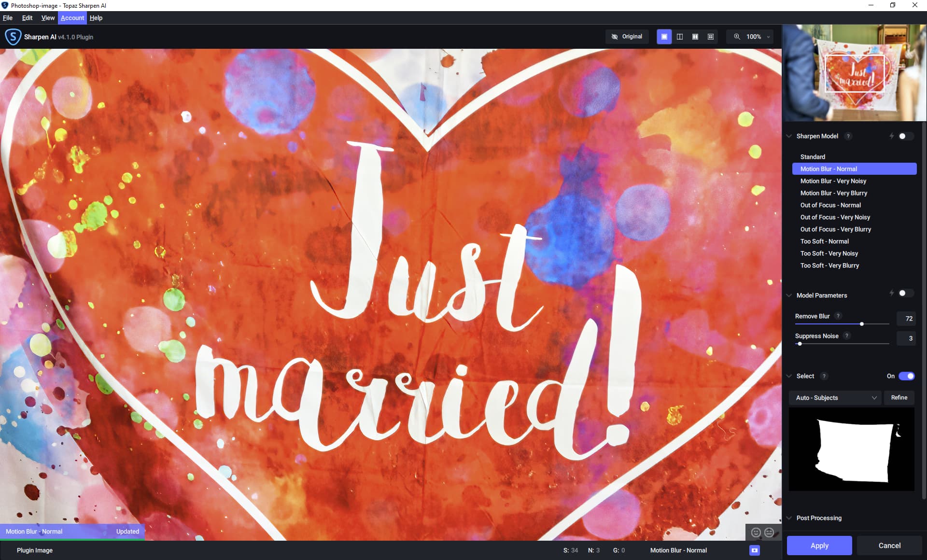Open the View menu

(48, 18)
